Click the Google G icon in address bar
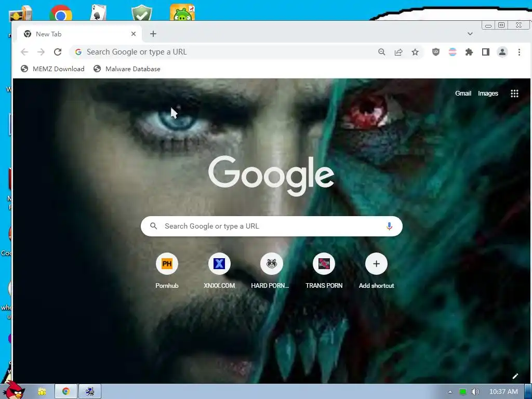The width and height of the screenshot is (532, 399). pos(78,52)
